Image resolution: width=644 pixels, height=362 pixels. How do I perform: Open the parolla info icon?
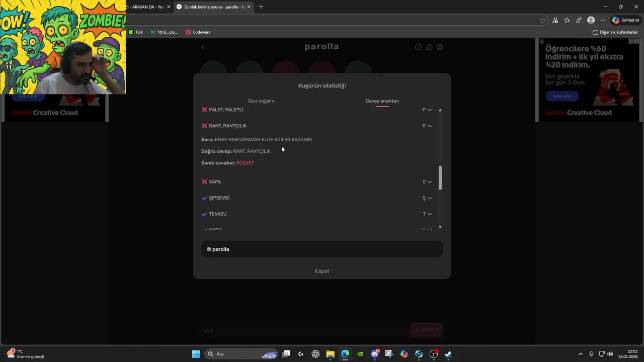click(418, 47)
